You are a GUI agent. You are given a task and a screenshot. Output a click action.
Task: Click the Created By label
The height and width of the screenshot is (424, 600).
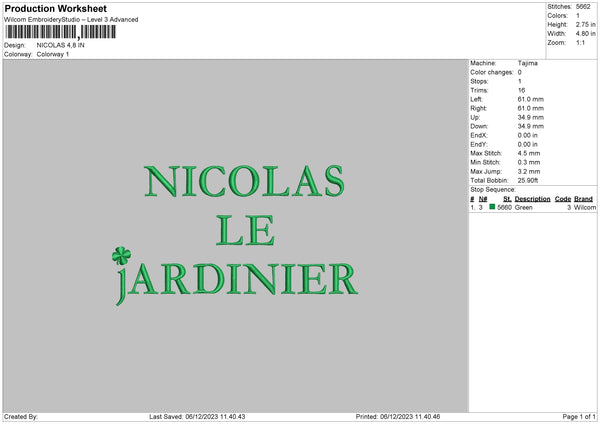[x=21, y=417]
